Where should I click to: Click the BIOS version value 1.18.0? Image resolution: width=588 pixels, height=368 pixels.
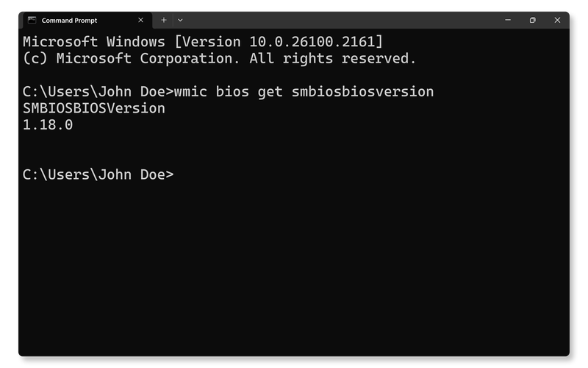48,125
